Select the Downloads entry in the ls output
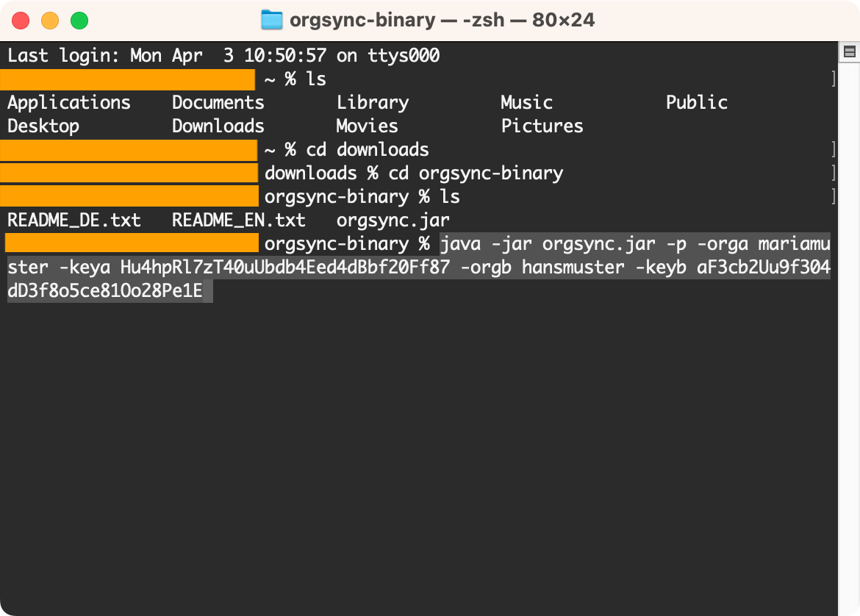The height and width of the screenshot is (616, 860). pyautogui.click(x=218, y=126)
